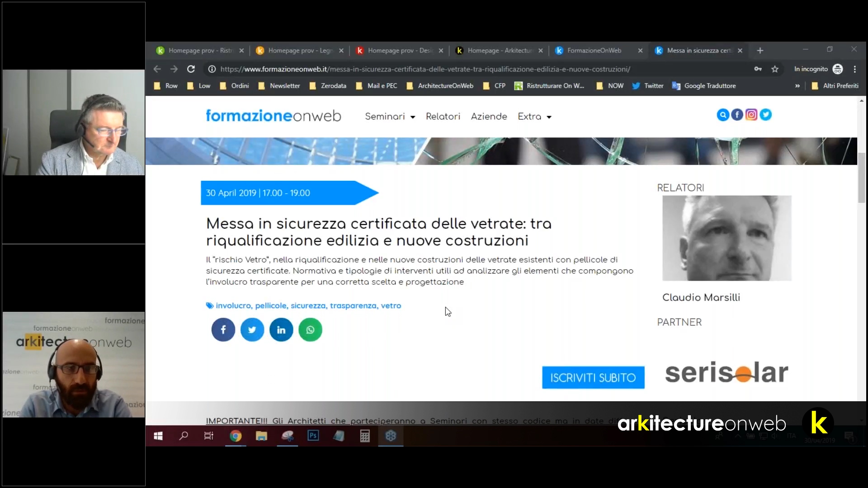Open Chrome from the taskbar
The width and height of the screenshot is (868, 488).
236,436
